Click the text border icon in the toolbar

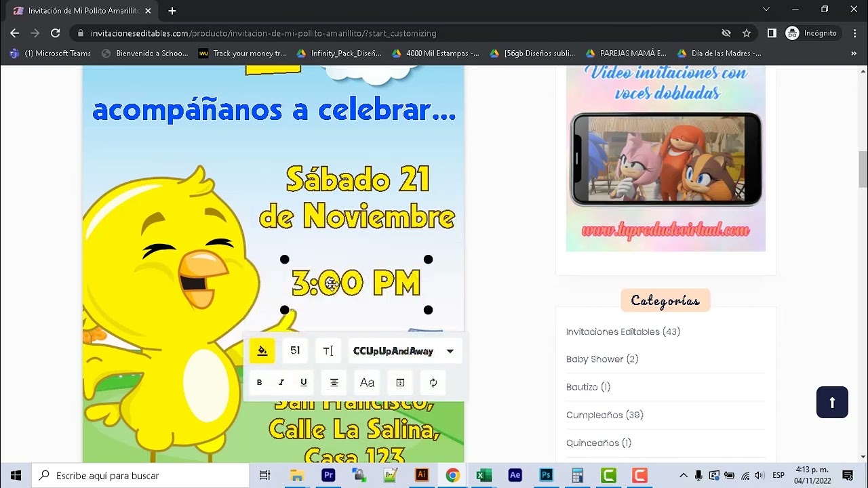coord(399,382)
